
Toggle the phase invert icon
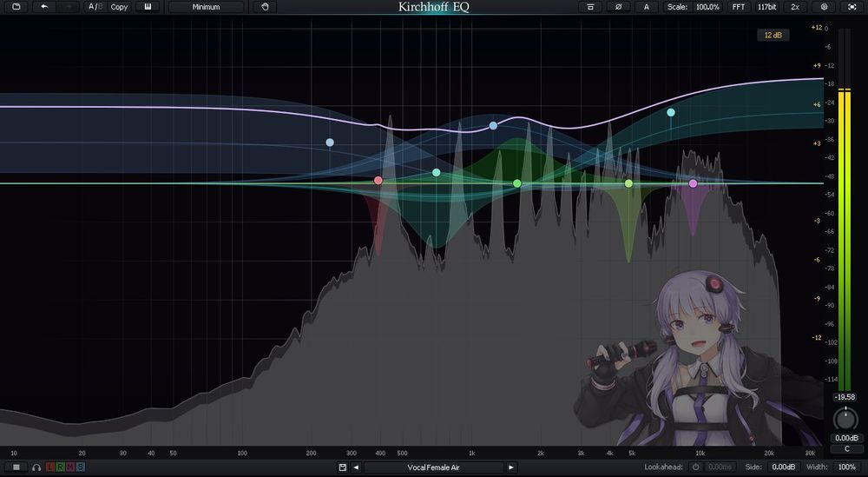(618, 7)
